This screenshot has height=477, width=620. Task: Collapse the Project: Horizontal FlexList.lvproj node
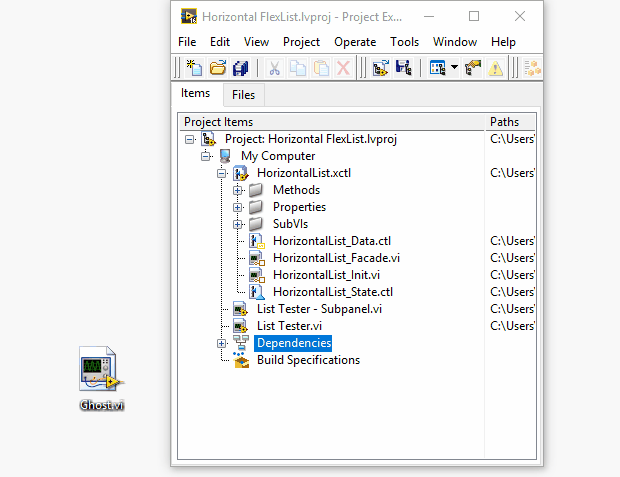(x=190, y=139)
